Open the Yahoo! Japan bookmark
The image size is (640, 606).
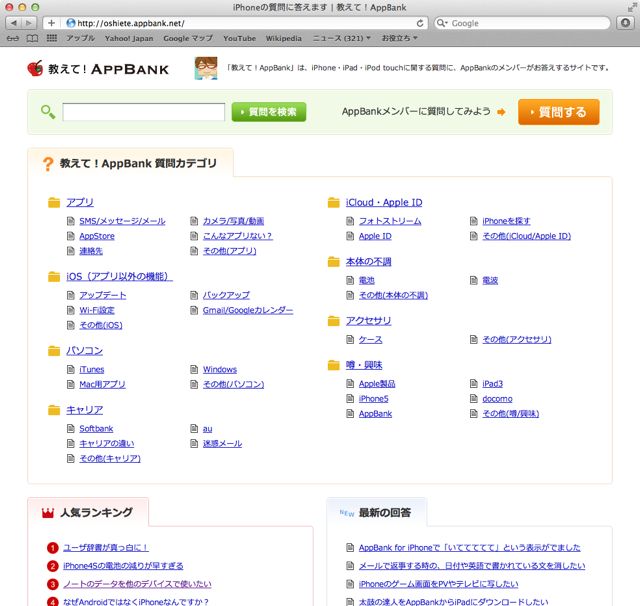pyautogui.click(x=129, y=38)
